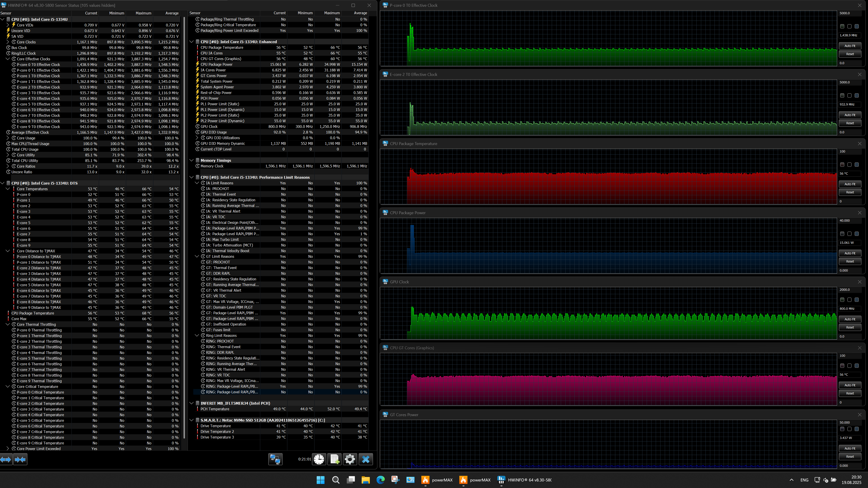The height and width of the screenshot is (488, 868).
Task: Toggle the third square box in GPU Clock graph
Action: 856,300
